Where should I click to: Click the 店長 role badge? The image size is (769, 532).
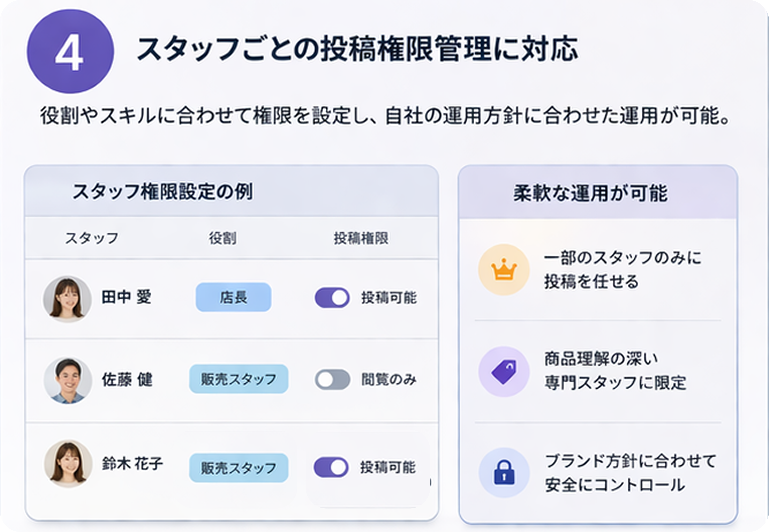(x=233, y=297)
